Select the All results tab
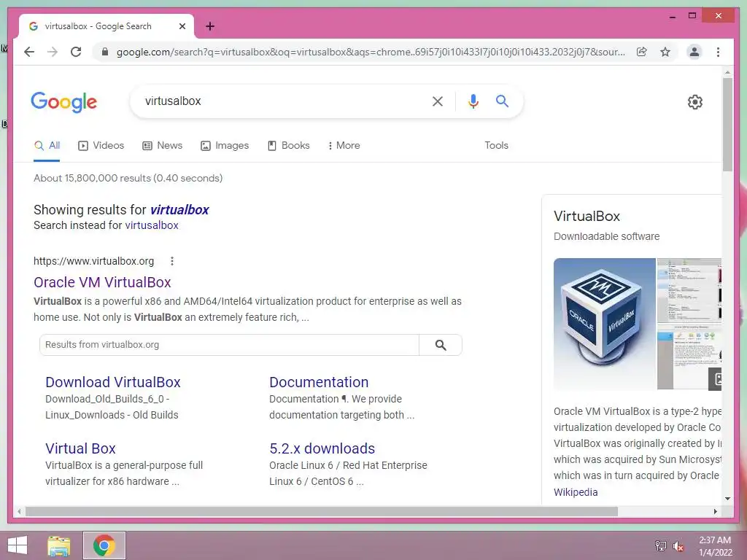The height and width of the screenshot is (560, 747). coord(47,146)
